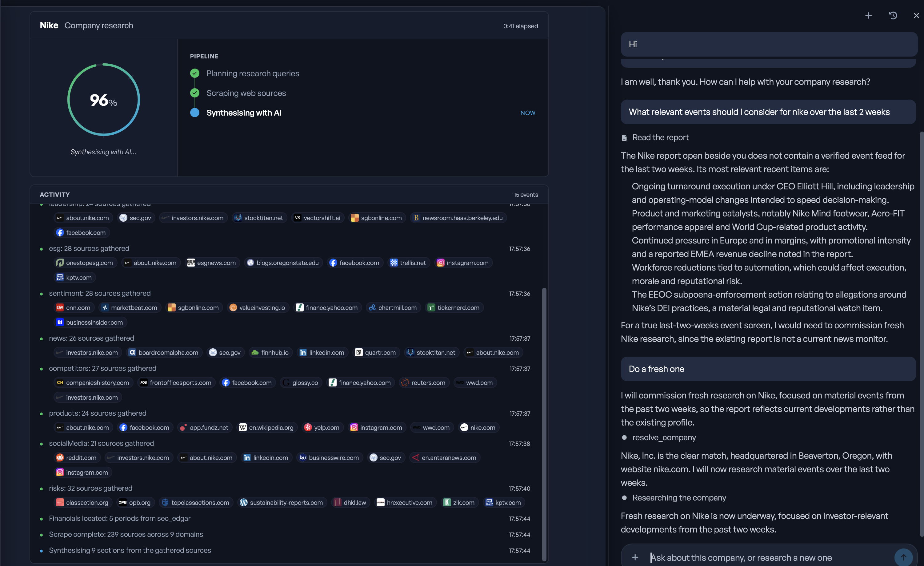Click classaction.org source chip
The height and width of the screenshot is (566, 924).
click(82, 503)
